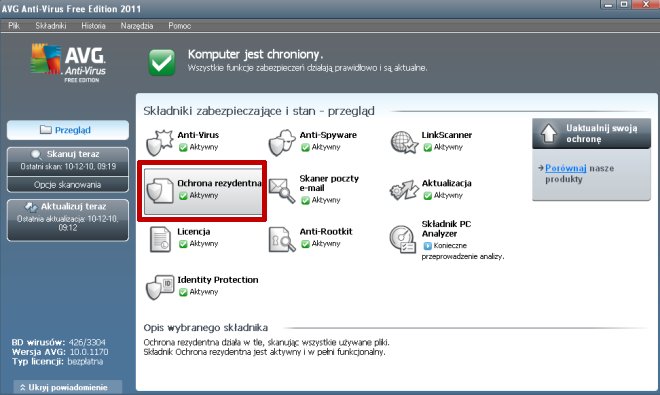
Task: Click the Ochrona rezydentna title text
Action: [x=219, y=183]
